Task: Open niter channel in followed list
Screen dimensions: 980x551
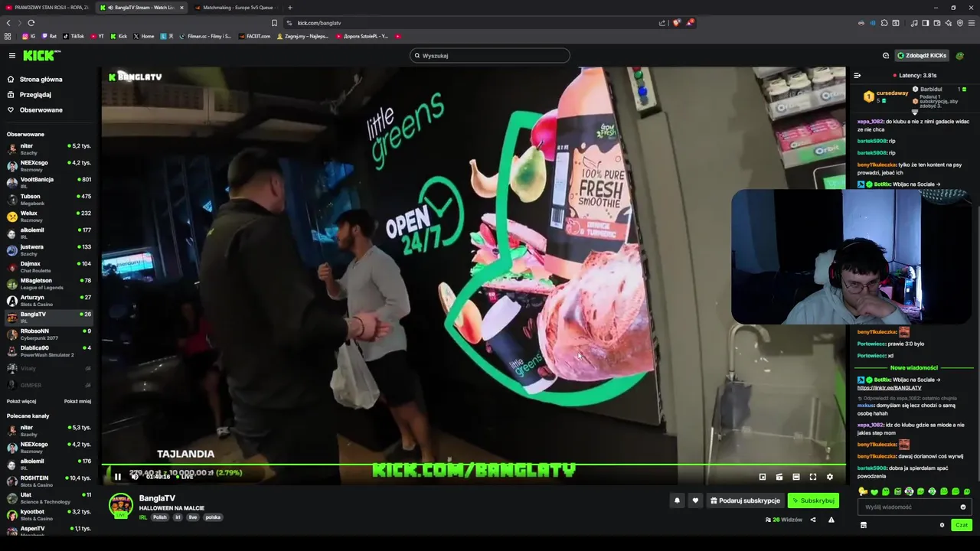Action: pos(49,148)
